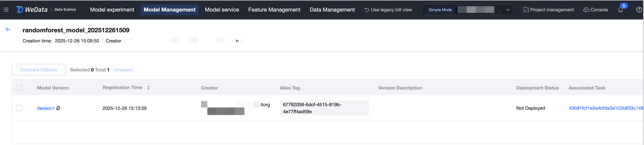Click the Unselect link
Viewport: 644px width, 145px height.
pyautogui.click(x=123, y=70)
